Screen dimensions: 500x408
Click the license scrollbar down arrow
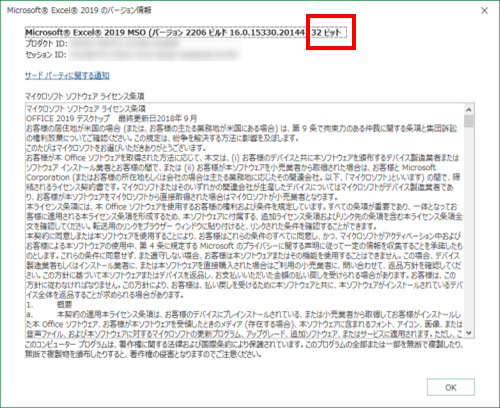pyautogui.click(x=469, y=333)
